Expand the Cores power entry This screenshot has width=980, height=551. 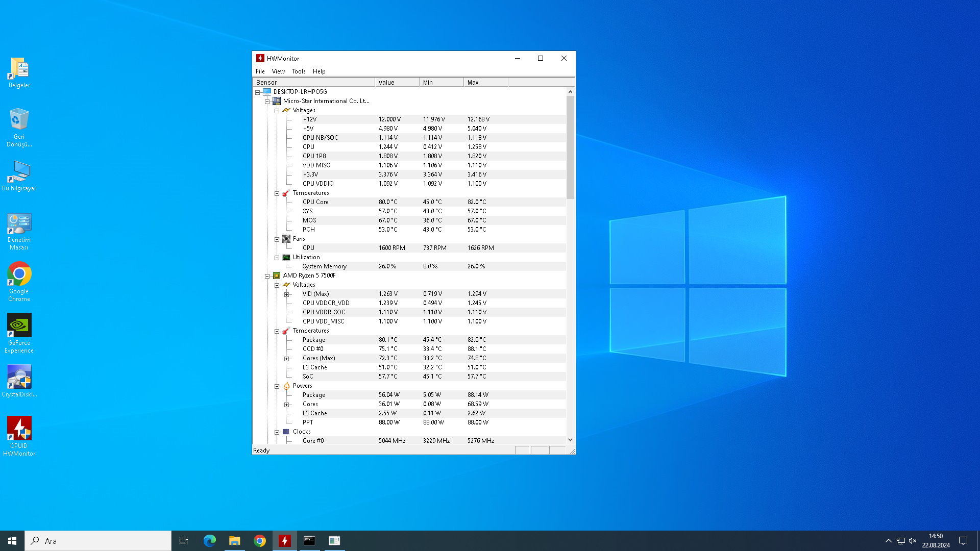coord(286,405)
